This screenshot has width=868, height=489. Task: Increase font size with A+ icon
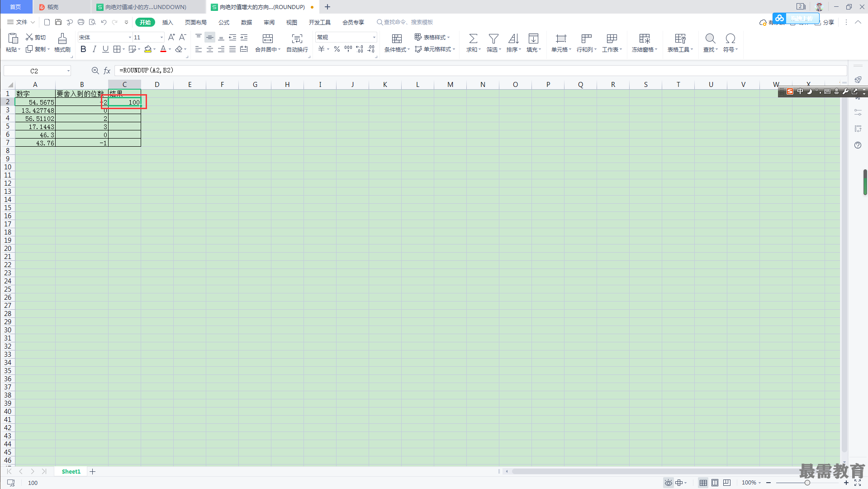coord(171,37)
